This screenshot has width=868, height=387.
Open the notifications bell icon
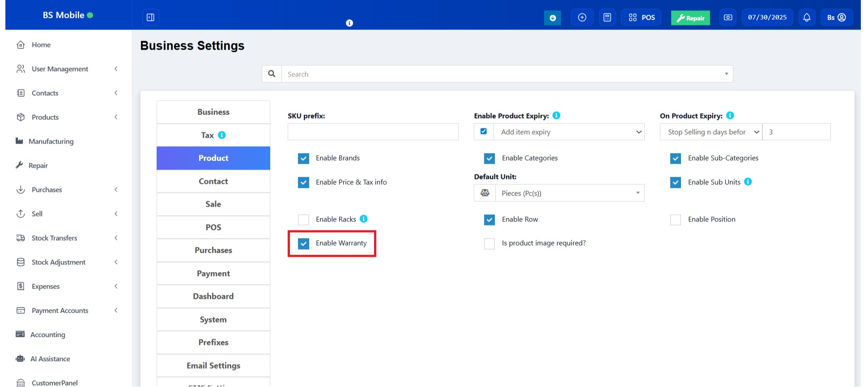pos(806,17)
